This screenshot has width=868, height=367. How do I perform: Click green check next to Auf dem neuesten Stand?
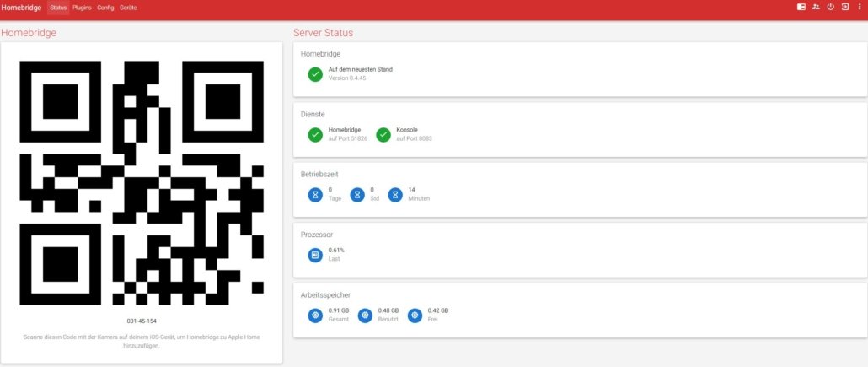pyautogui.click(x=315, y=74)
